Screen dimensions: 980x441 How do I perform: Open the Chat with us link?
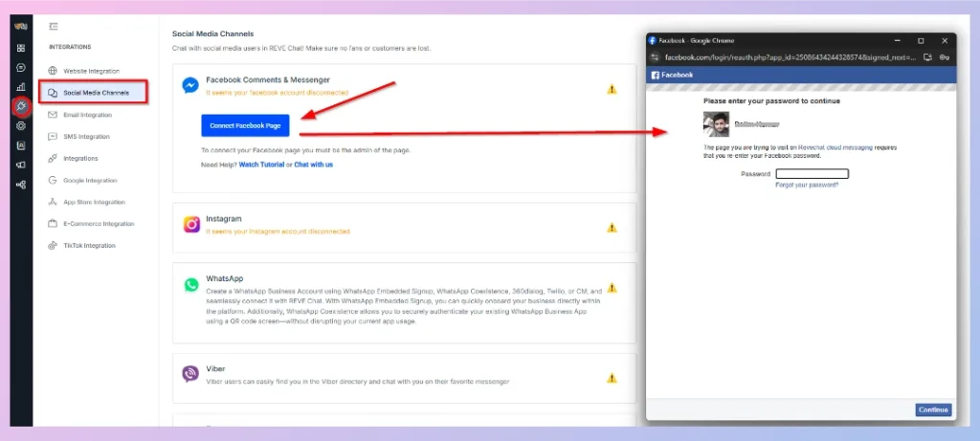[x=314, y=165]
